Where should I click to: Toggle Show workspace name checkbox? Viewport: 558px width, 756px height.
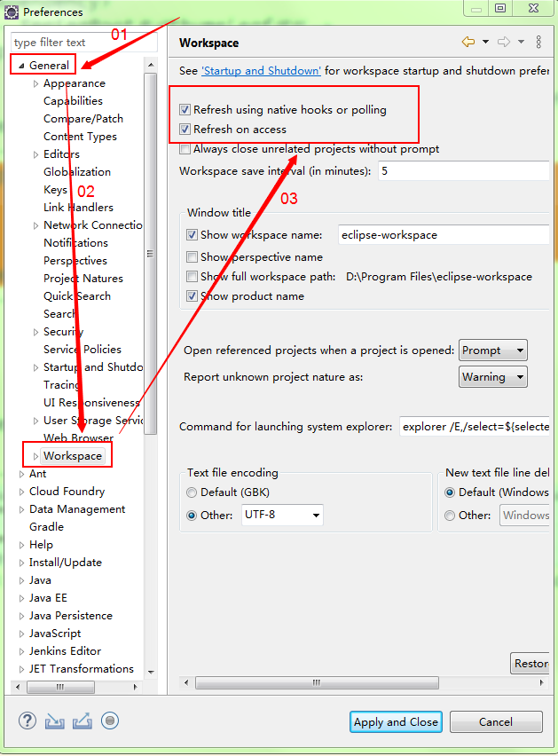(192, 235)
